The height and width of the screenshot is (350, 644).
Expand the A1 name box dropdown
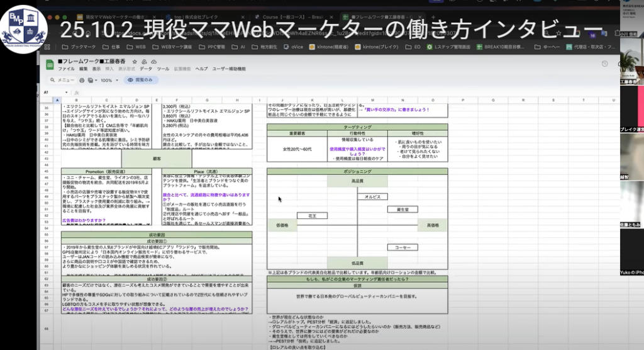click(x=67, y=93)
